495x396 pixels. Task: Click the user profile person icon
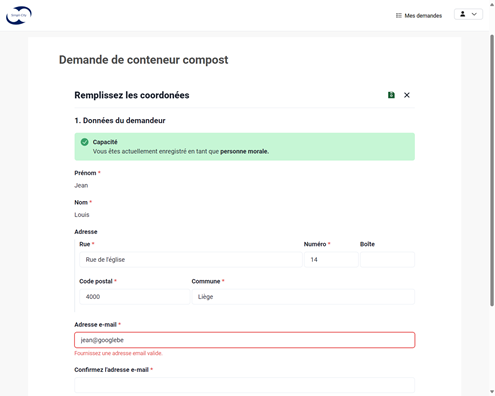(x=463, y=14)
